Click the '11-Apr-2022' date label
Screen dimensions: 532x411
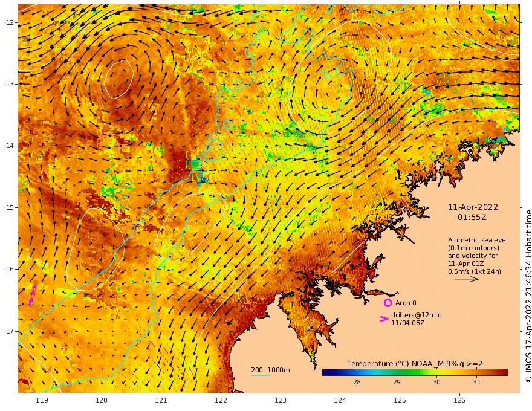tap(473, 207)
